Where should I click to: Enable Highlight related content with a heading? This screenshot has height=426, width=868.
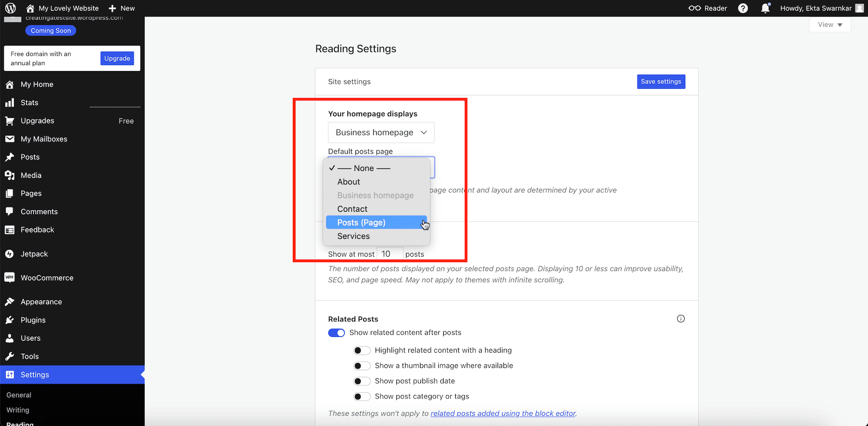(362, 350)
